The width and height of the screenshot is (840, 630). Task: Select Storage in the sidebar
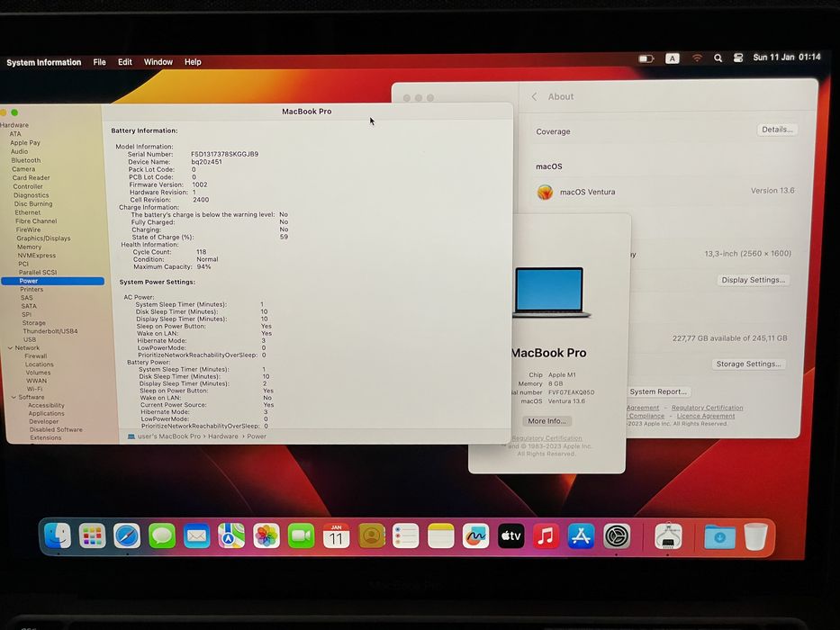point(33,323)
